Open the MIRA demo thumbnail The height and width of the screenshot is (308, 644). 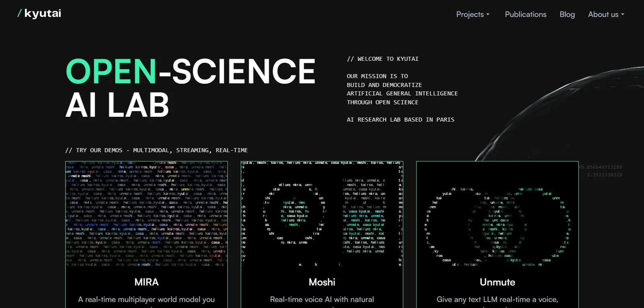(147, 214)
